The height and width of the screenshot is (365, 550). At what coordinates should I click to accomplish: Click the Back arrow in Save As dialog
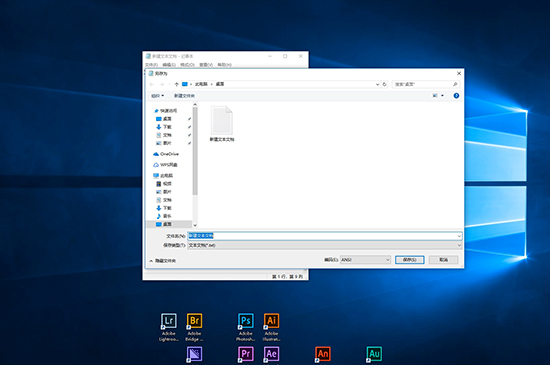tap(152, 84)
